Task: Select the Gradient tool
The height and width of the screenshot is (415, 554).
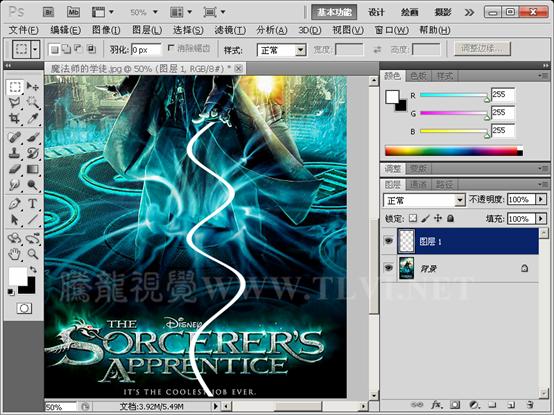Action: coord(33,169)
